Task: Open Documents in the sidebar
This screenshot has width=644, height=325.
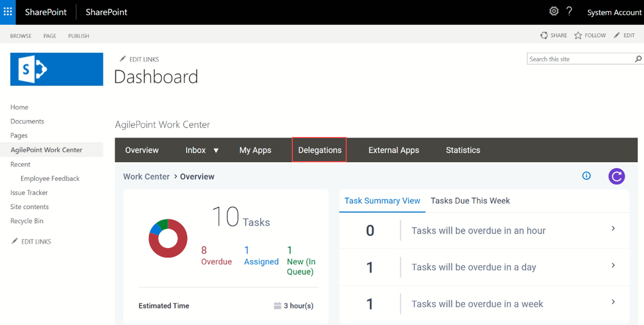Action: point(27,121)
